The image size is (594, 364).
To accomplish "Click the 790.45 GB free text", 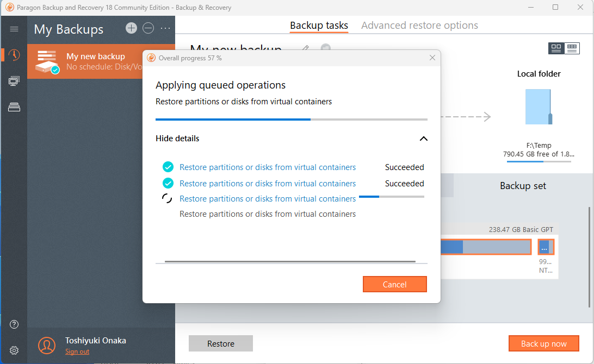I will click(x=539, y=154).
